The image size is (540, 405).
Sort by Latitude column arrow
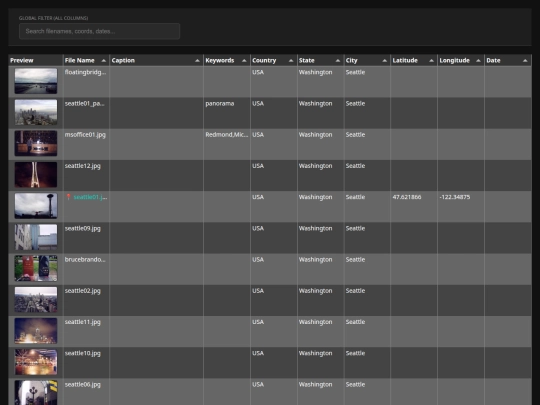tap(432, 61)
